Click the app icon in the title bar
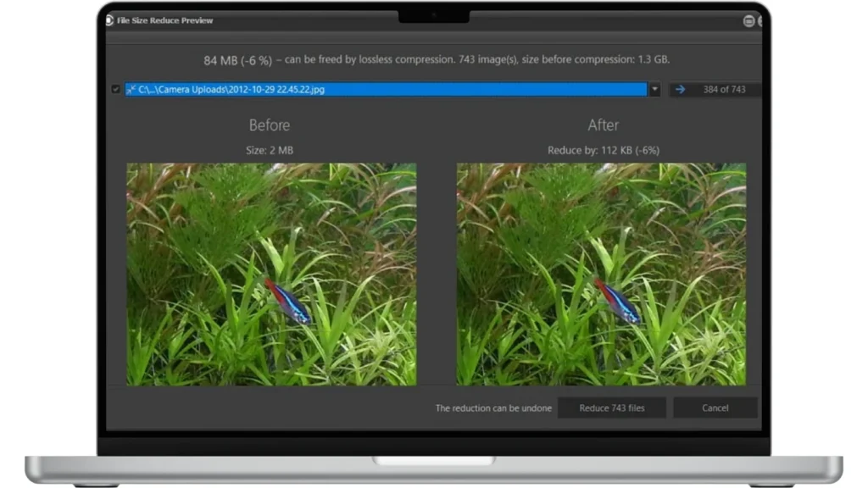The height and width of the screenshot is (488, 868). (110, 20)
